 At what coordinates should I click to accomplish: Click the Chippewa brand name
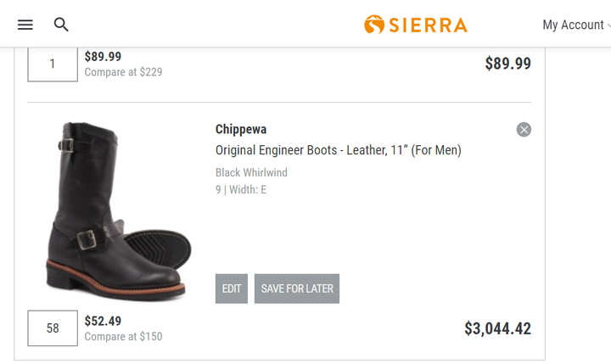pos(241,129)
